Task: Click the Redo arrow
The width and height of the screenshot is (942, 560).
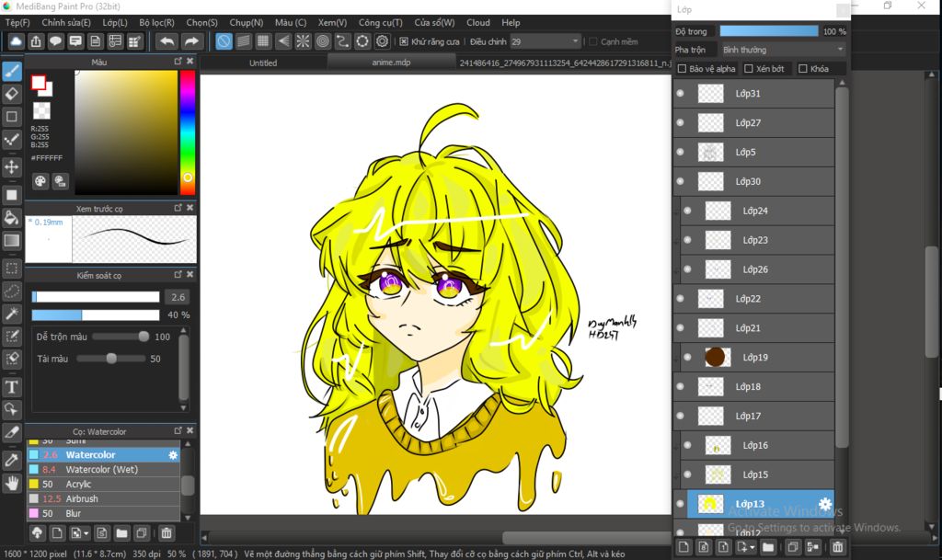Action: (x=191, y=41)
